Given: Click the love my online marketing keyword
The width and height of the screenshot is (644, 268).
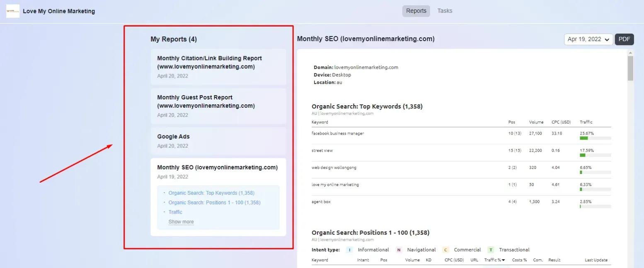Looking at the screenshot, I should 335,184.
